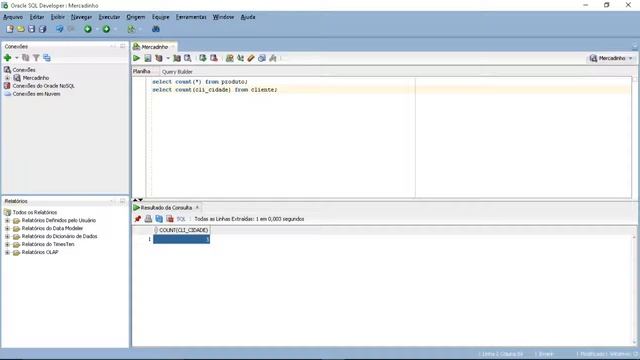Select Todos os Relatórios tree item

click(35, 213)
